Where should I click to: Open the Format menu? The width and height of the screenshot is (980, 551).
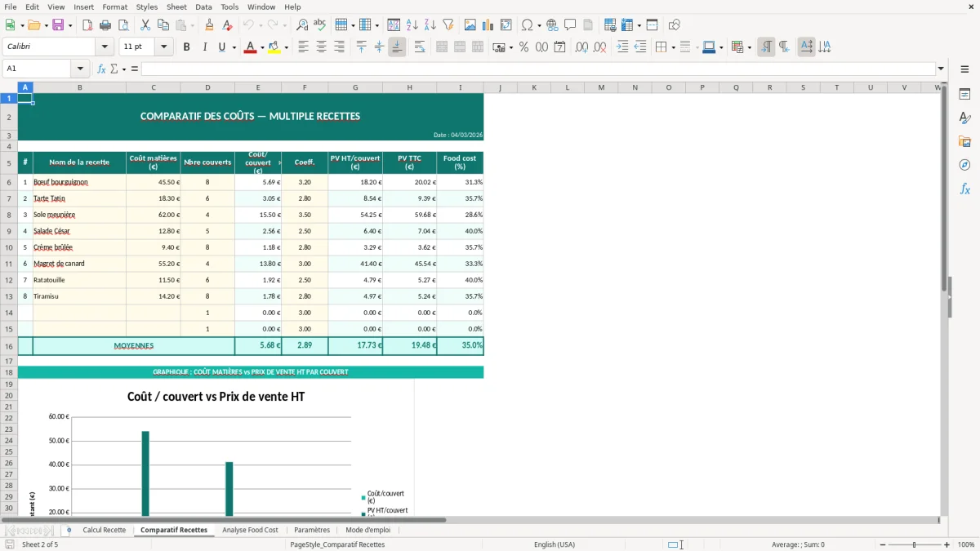[x=114, y=7]
